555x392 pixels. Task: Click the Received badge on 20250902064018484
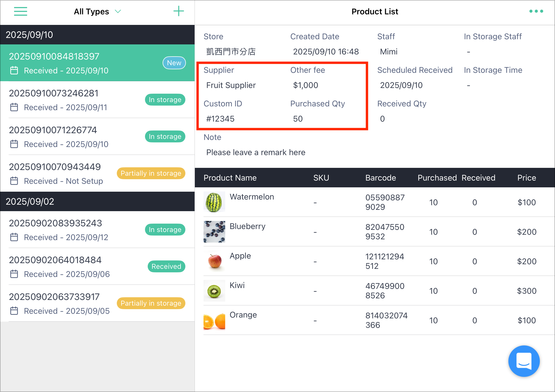pos(166,266)
